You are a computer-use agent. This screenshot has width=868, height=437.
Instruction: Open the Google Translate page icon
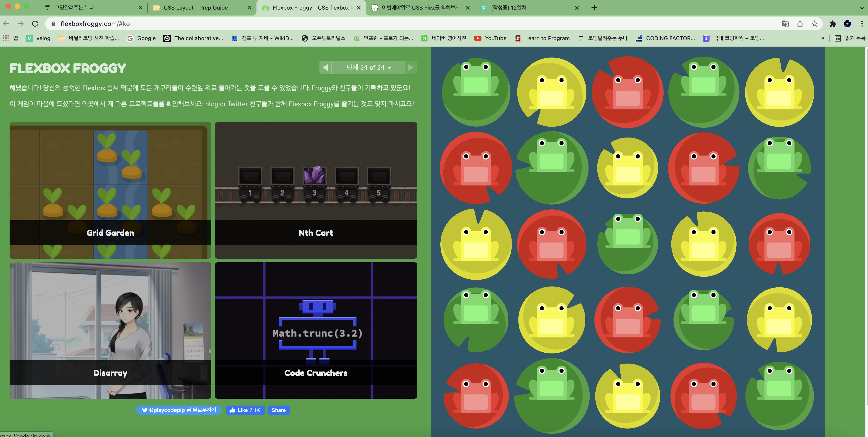pyautogui.click(x=785, y=23)
